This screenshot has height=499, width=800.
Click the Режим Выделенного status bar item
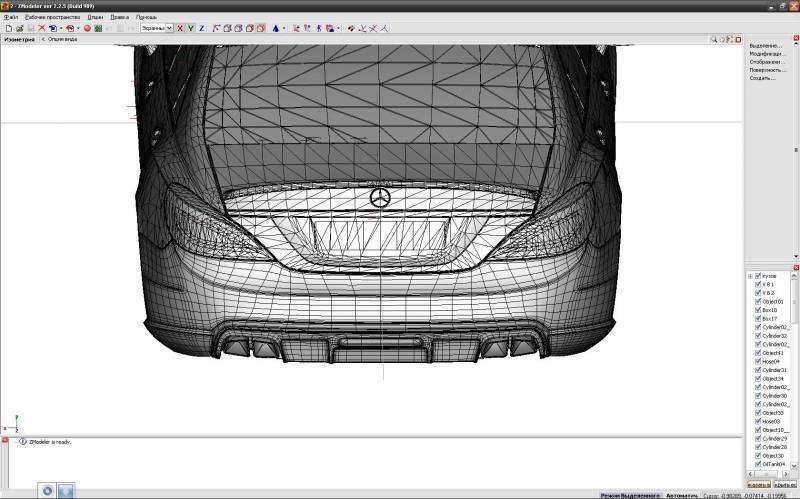coord(630,495)
